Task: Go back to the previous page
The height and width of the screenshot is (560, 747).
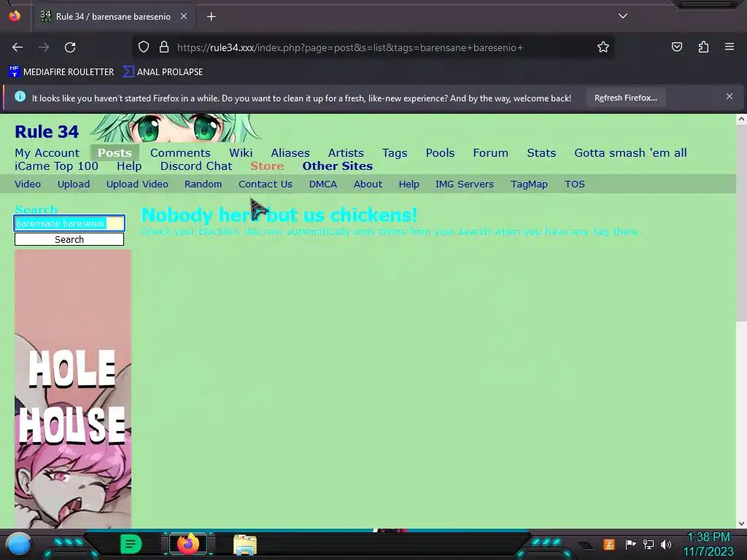Action: pyautogui.click(x=18, y=47)
